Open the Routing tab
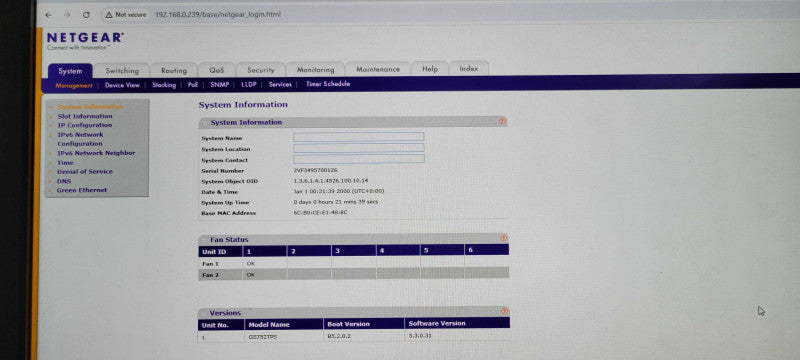Screen dimensions: 800x360 [x=174, y=70]
